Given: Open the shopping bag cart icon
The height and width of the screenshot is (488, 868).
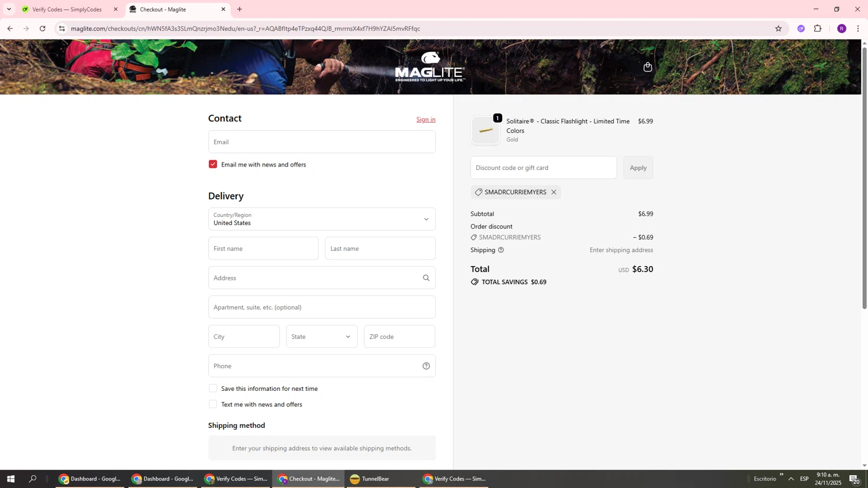Looking at the screenshot, I should click(648, 67).
